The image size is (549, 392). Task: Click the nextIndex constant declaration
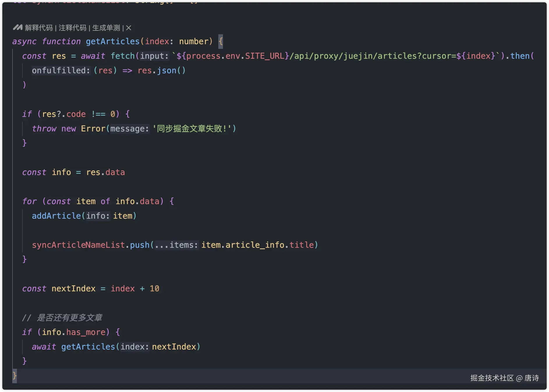(73, 288)
